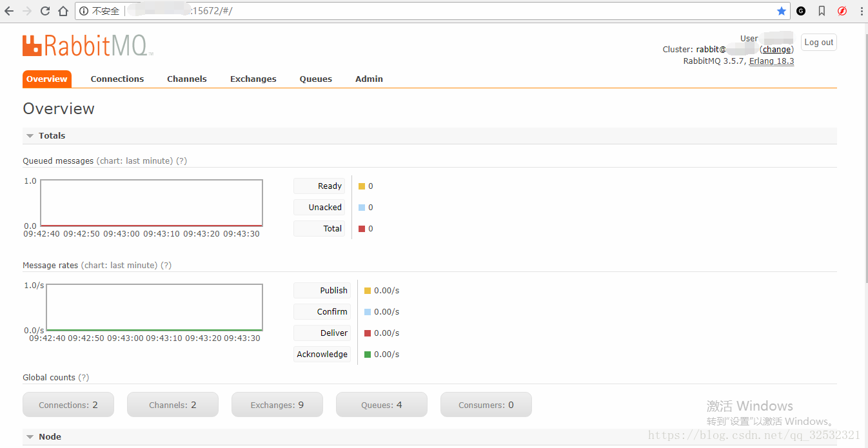Click the RabbitMQ logo

point(87,45)
